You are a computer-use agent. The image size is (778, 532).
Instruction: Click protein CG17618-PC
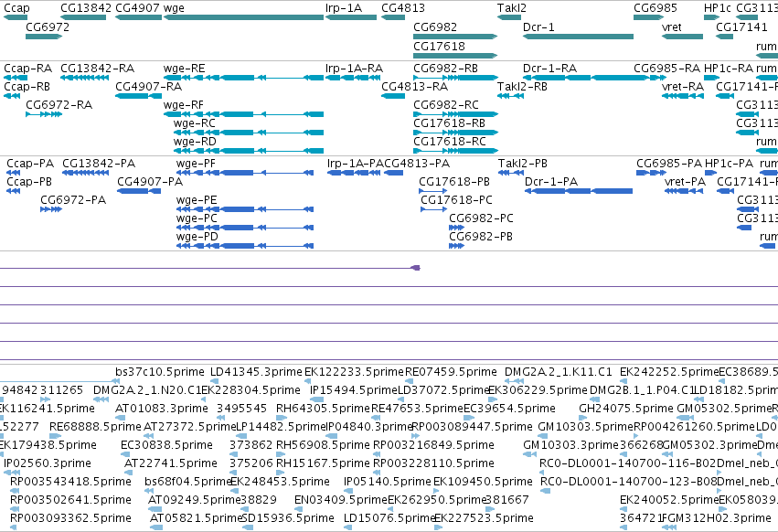coord(434,209)
